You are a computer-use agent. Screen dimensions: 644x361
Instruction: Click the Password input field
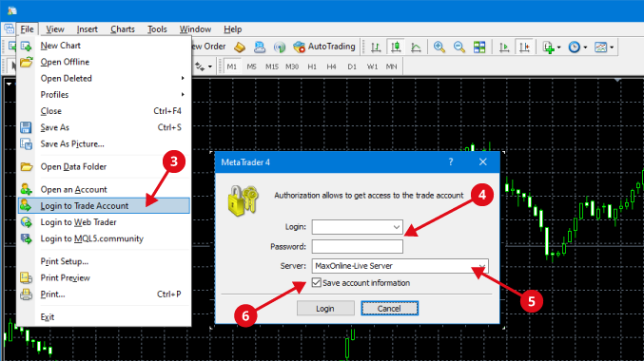[x=358, y=247]
